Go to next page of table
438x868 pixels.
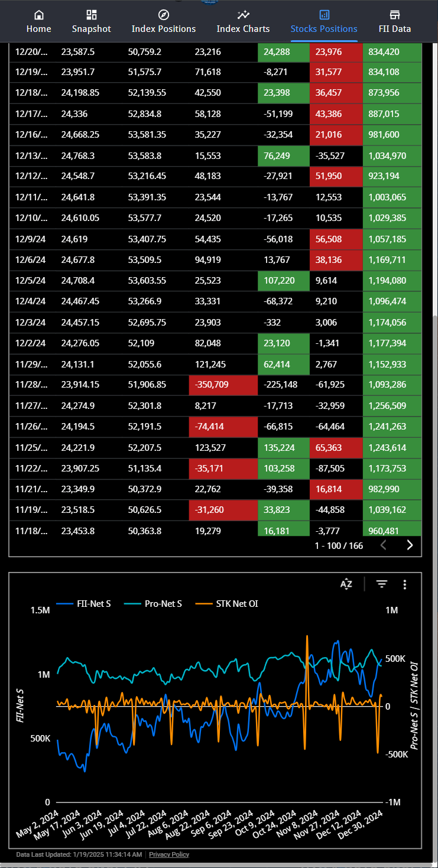(410, 545)
